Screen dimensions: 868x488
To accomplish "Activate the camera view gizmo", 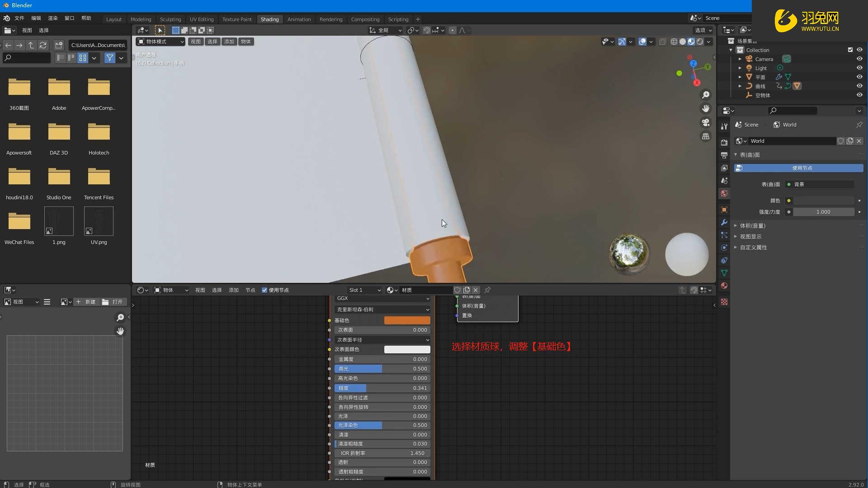I will point(705,122).
